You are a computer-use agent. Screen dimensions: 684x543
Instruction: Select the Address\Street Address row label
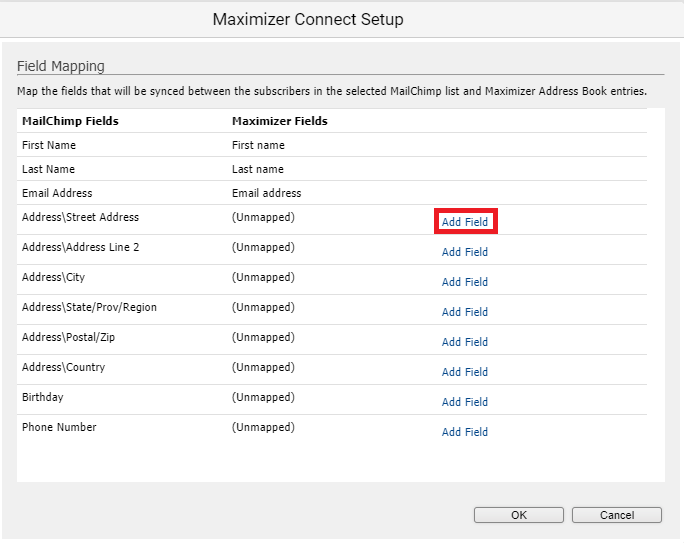(80, 217)
